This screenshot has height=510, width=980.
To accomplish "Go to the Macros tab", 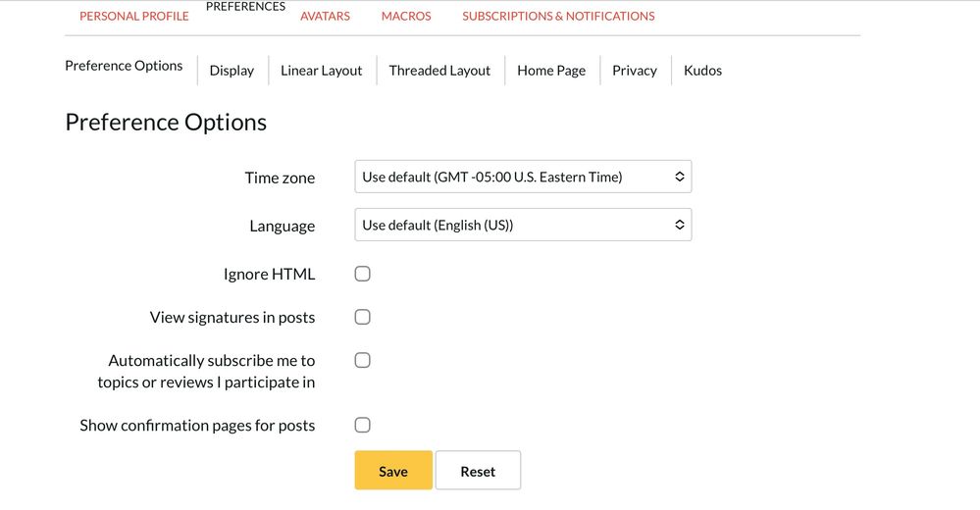I will pyautogui.click(x=405, y=16).
